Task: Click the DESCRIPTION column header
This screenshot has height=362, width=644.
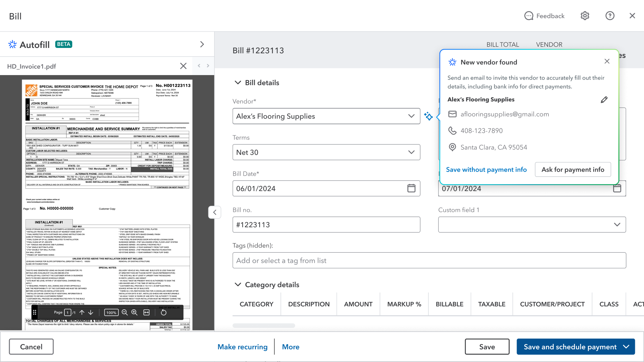Action: [x=309, y=304]
